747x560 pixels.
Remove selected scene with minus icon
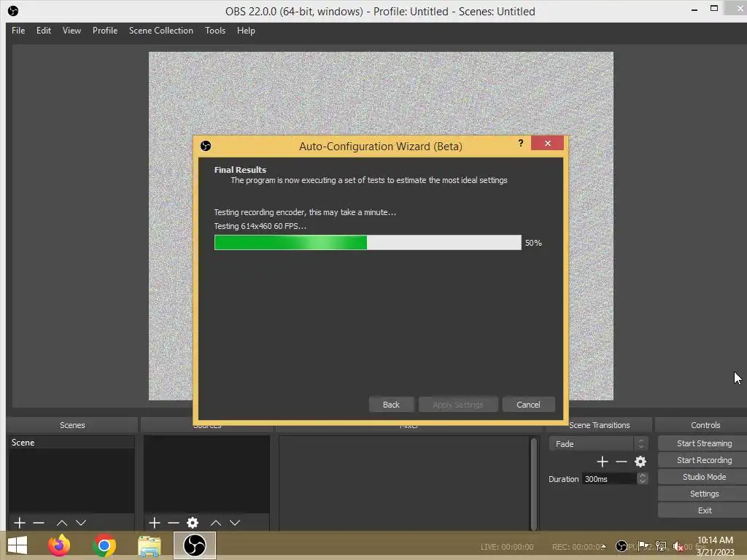tap(39, 523)
